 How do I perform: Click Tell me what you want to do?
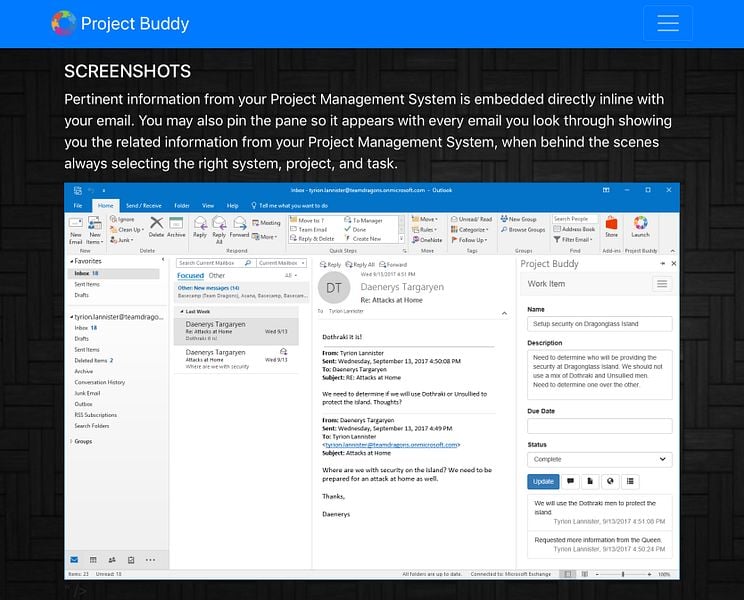point(289,205)
